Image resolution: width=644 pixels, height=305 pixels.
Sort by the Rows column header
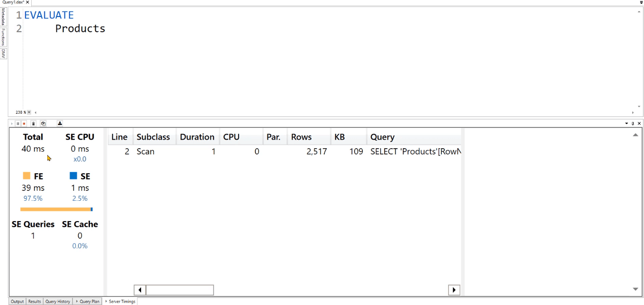(309, 137)
